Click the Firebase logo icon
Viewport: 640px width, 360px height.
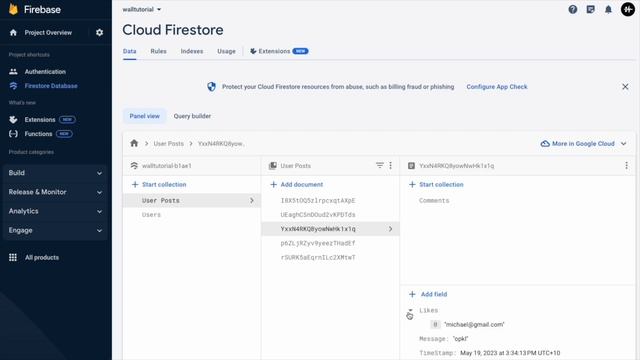pos(13,9)
